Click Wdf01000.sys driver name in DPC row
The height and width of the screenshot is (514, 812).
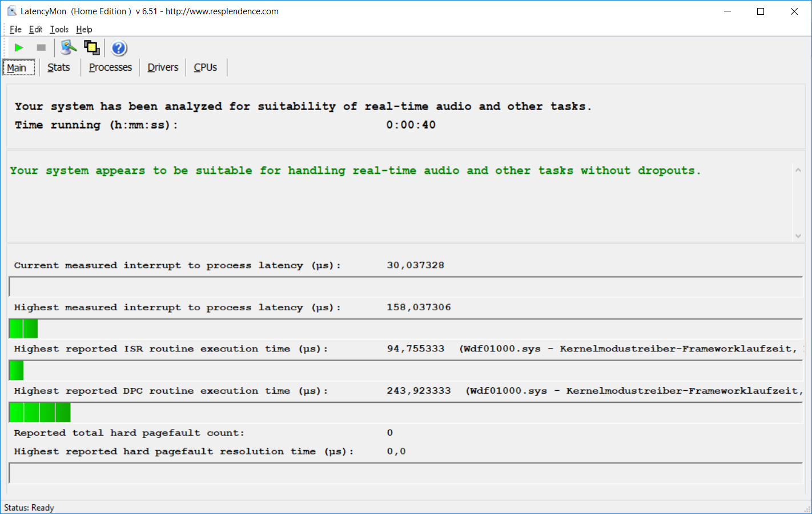pyautogui.click(x=508, y=391)
